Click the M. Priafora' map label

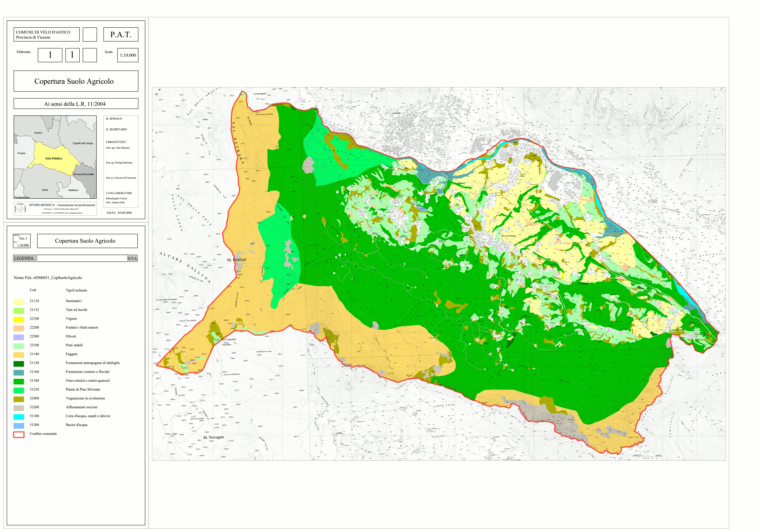pos(236,260)
